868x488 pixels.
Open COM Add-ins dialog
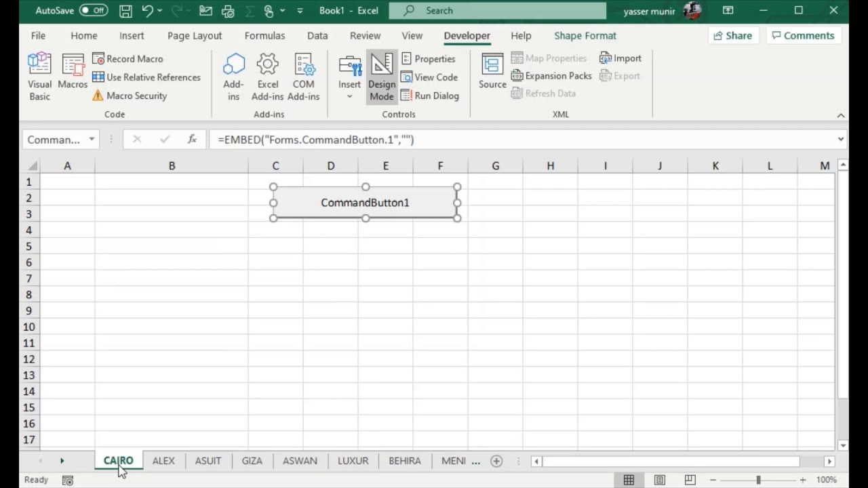tap(303, 77)
